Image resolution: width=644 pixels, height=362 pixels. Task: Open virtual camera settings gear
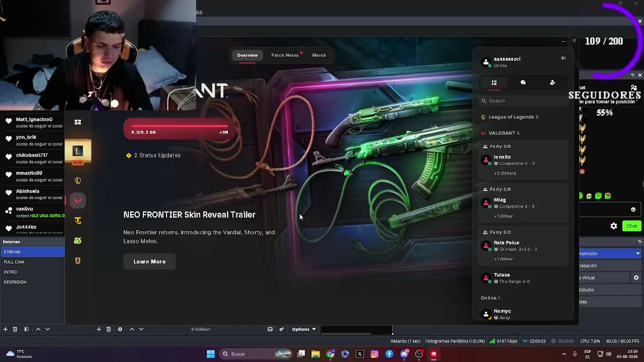(x=636, y=278)
